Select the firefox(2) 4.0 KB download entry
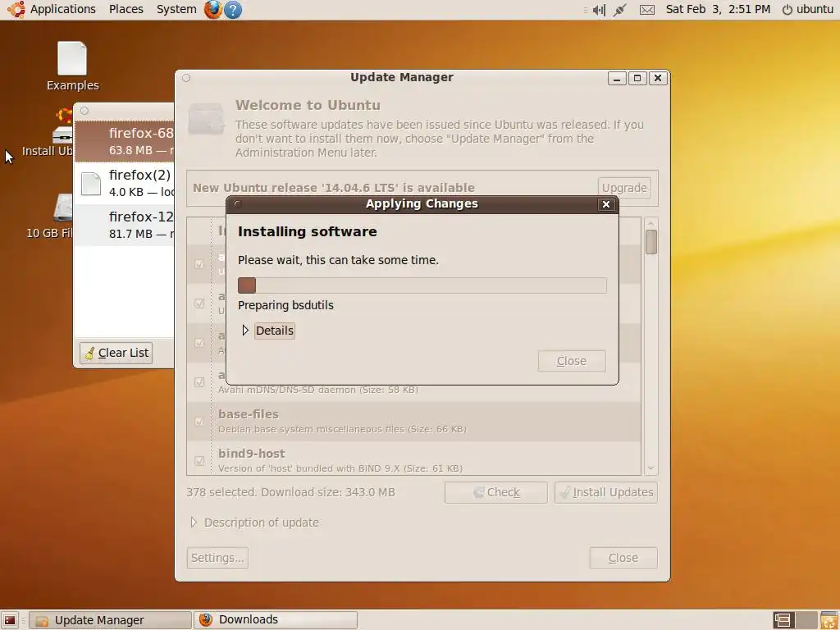This screenshot has height=630, width=840. pos(125,183)
